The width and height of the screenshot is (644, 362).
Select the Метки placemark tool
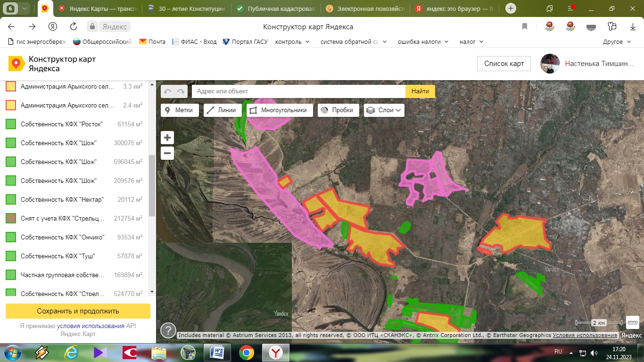(180, 110)
